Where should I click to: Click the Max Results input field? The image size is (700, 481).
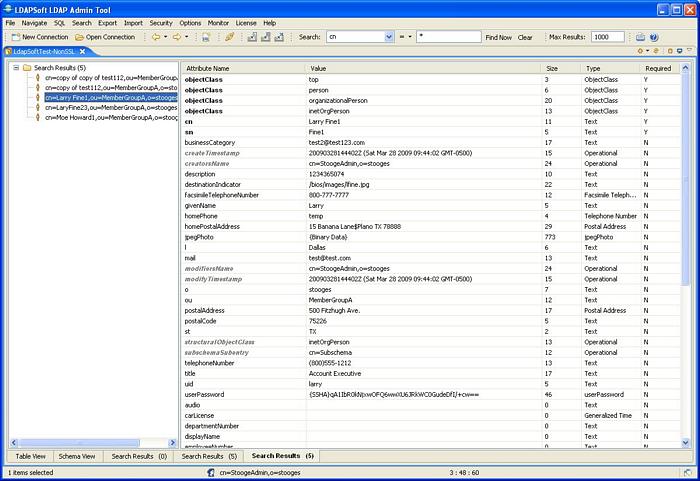(x=607, y=37)
